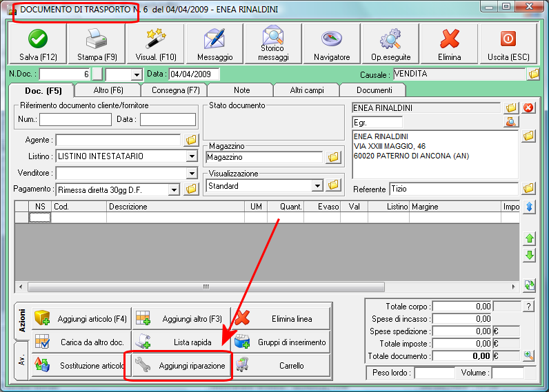The height and width of the screenshot is (392, 549).
Task: Click the N.Doc. number field
Action: (65, 74)
